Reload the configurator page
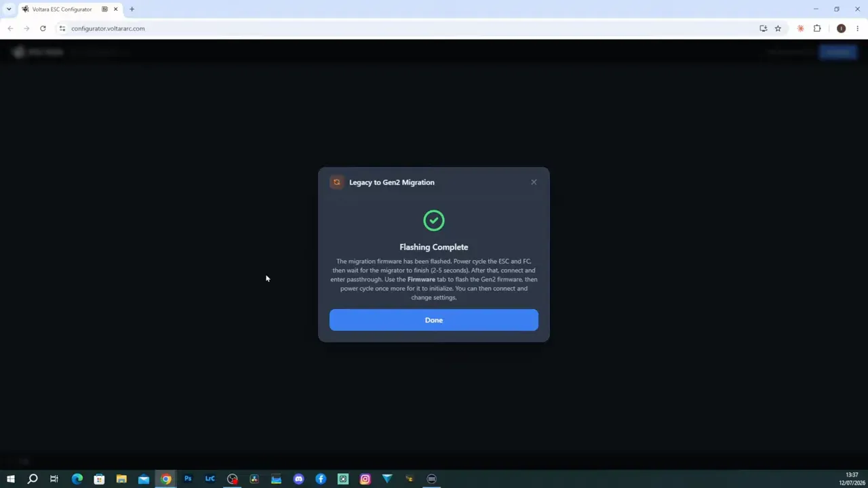The image size is (868, 488). 43,28
